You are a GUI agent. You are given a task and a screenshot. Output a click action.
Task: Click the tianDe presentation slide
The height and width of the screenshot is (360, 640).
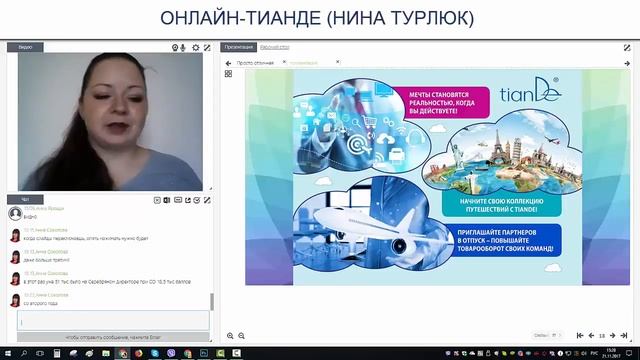pyautogui.click(x=438, y=177)
